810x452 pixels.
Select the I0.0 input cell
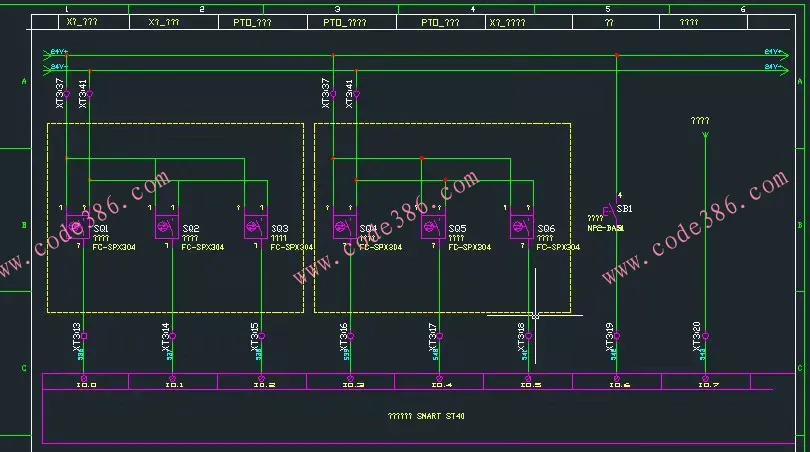(x=86, y=384)
